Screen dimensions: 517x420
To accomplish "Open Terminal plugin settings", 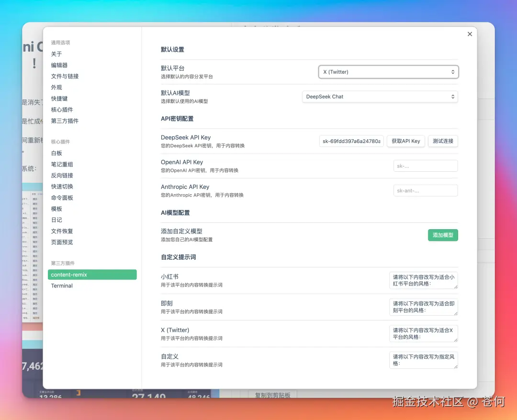I will click(x=62, y=286).
